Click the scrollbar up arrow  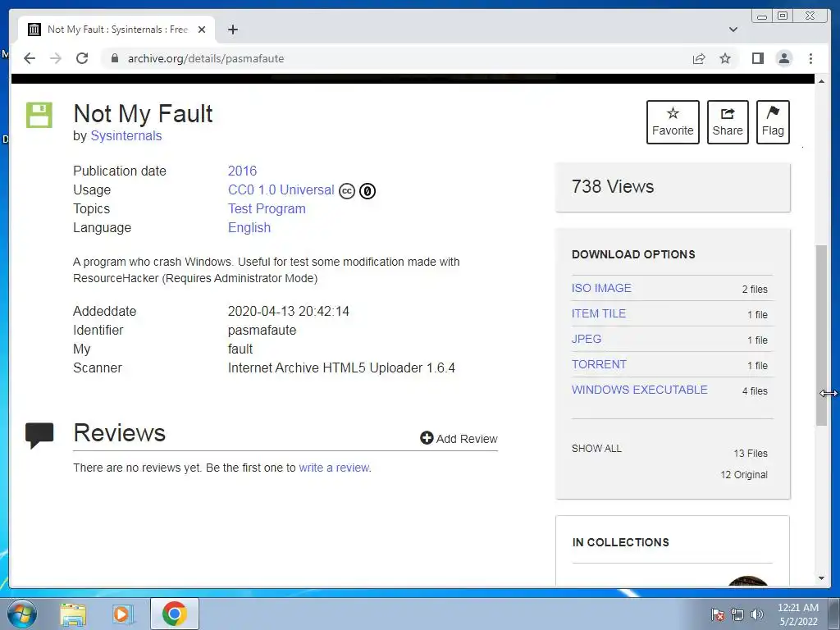point(821,81)
